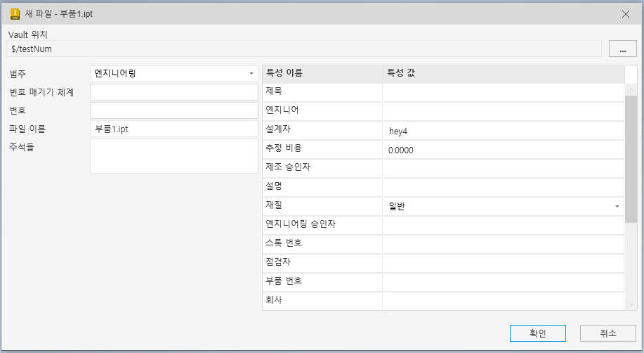Click the 확인 confirm button
The width and height of the screenshot is (644, 353).
click(x=538, y=333)
